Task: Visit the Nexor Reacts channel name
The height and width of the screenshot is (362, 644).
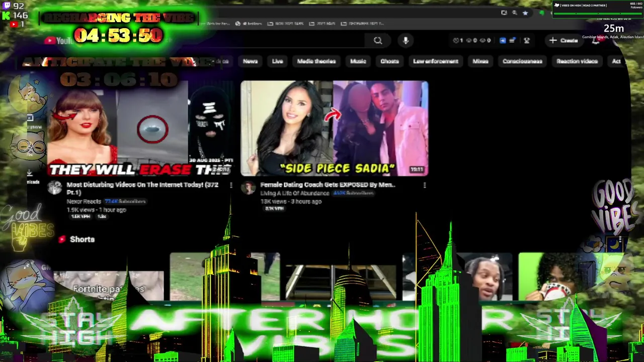Action: (x=84, y=201)
